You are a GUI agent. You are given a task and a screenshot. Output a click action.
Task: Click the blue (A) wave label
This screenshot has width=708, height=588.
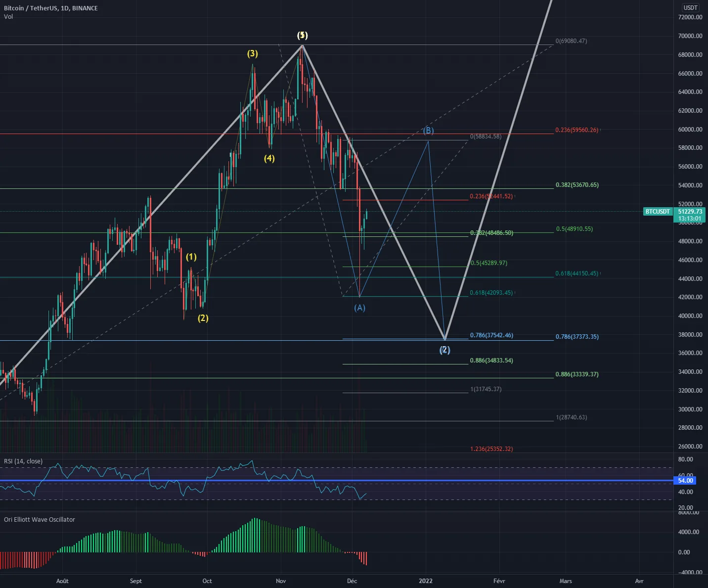[359, 308]
